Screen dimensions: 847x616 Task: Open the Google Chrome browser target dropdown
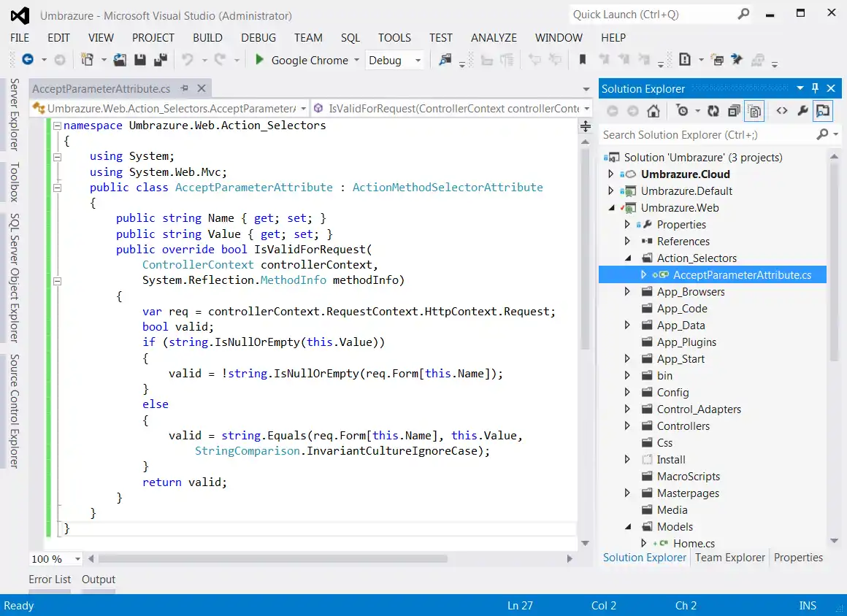click(356, 60)
